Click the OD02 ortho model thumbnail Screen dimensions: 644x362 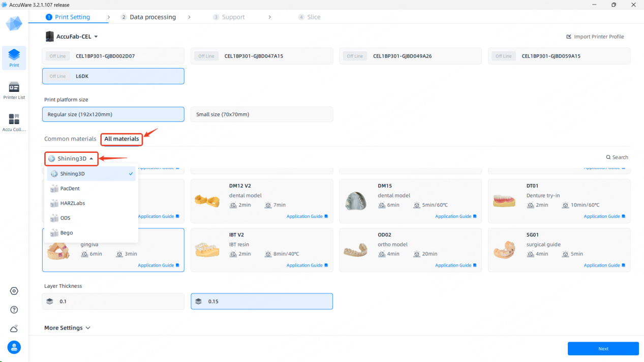click(x=356, y=250)
